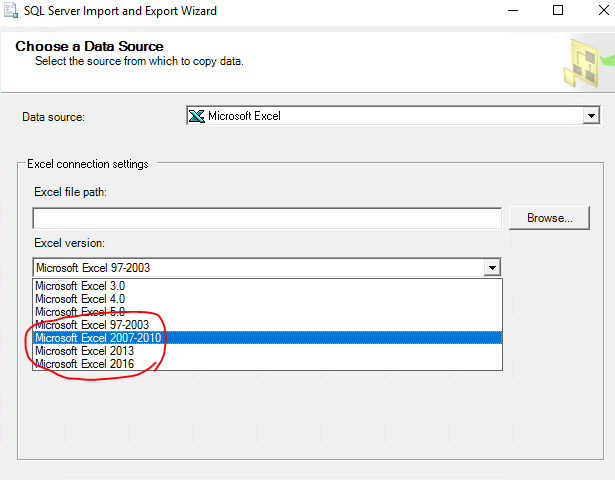Screen dimensions: 615x481
Task: Click the 'Excel connection settings' group label
Action: point(88,164)
